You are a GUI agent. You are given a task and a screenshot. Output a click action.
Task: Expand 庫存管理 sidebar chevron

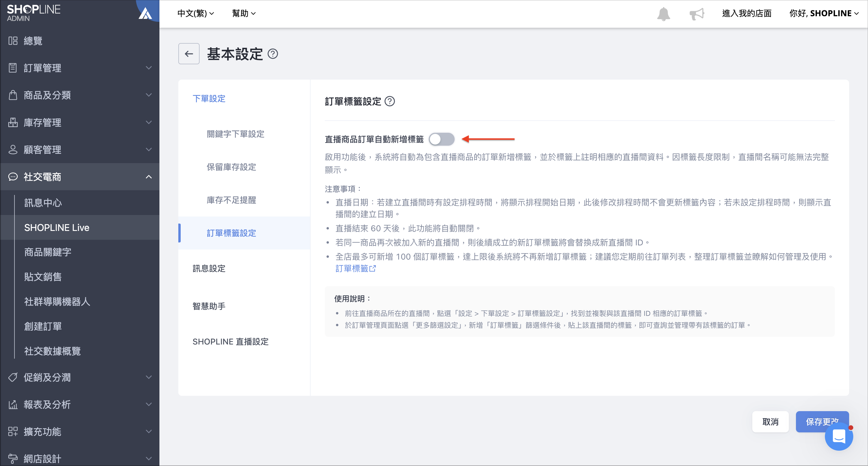(x=149, y=122)
